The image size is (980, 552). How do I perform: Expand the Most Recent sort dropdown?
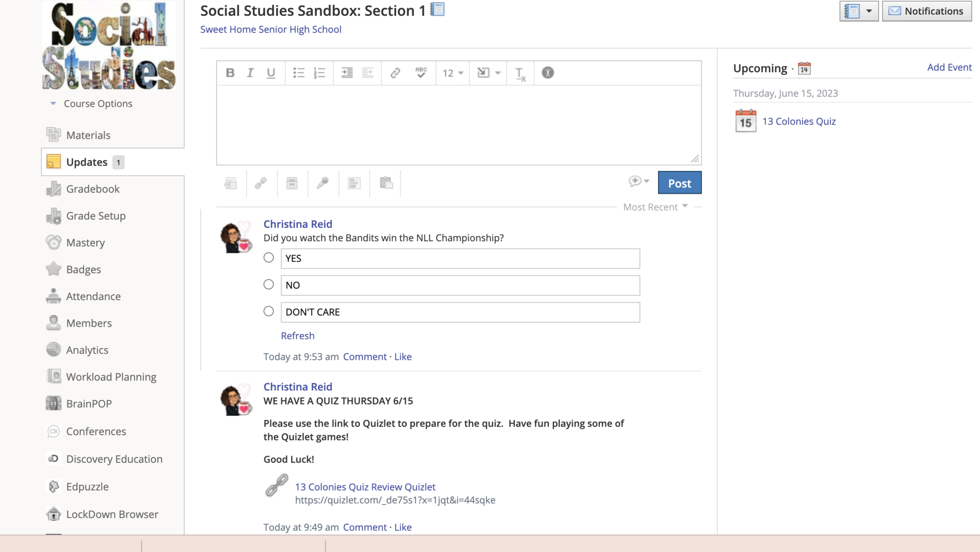pyautogui.click(x=655, y=207)
